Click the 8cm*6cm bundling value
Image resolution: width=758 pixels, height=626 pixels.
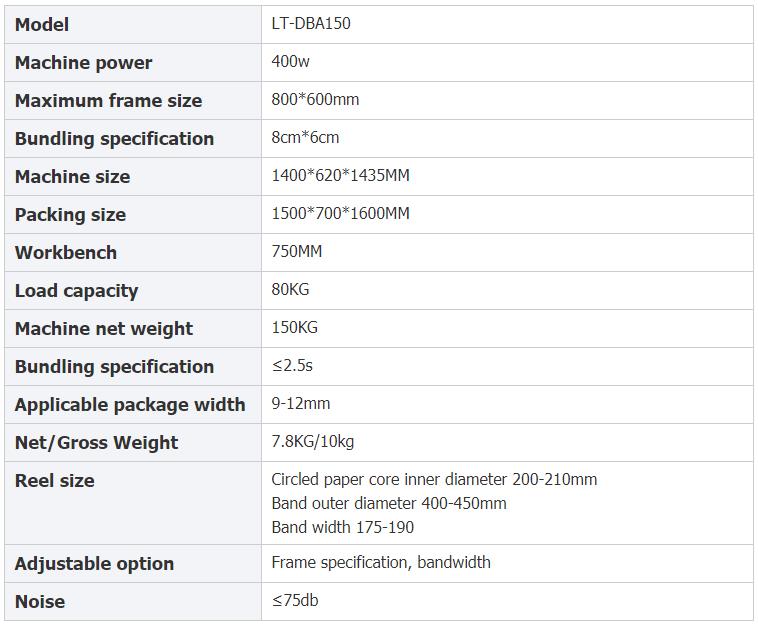[x=305, y=137]
